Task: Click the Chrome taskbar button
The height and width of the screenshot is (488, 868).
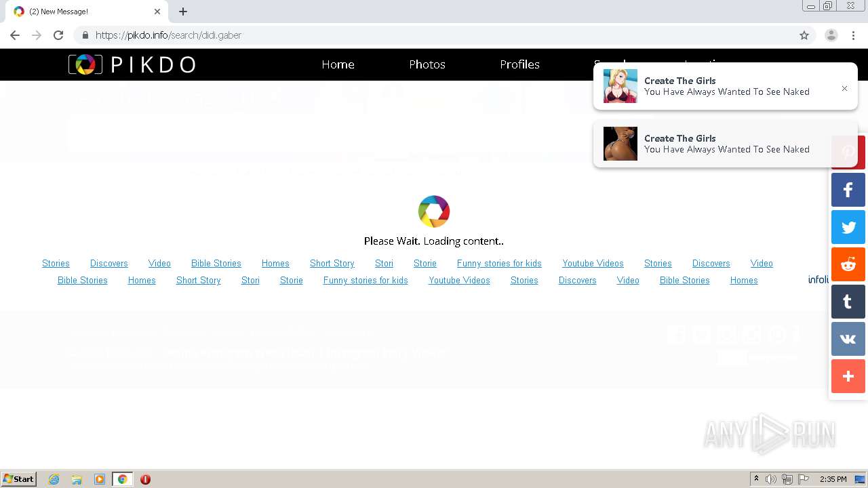Action: [123, 479]
